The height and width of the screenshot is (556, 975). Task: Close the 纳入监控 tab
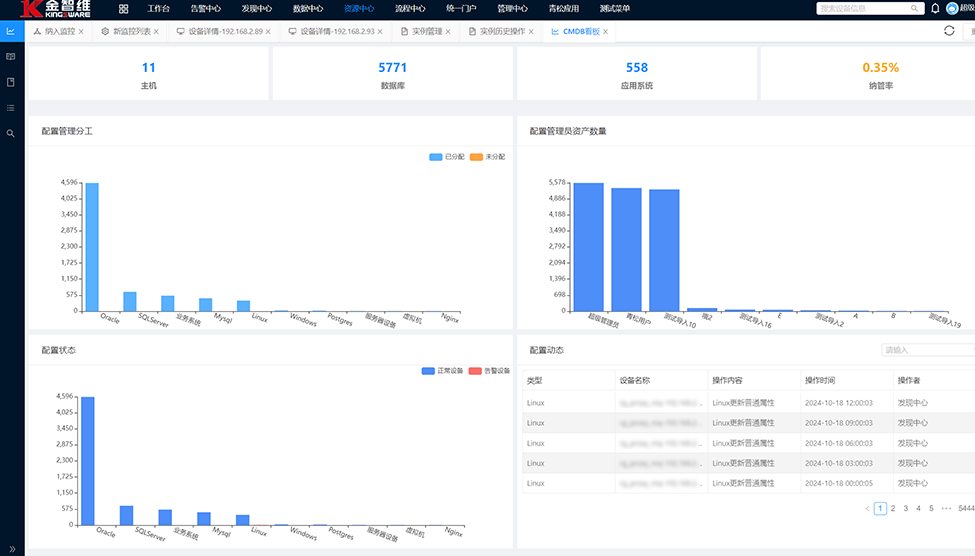tap(81, 32)
